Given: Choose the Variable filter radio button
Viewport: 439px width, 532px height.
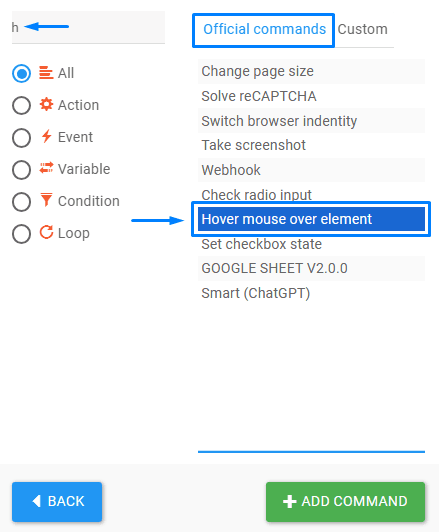Looking at the screenshot, I should pos(21,170).
